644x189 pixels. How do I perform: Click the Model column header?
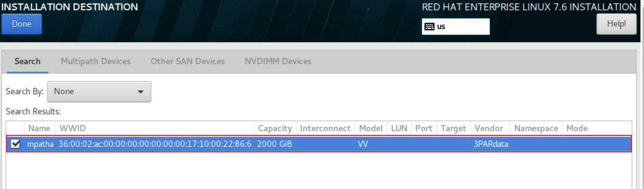pyautogui.click(x=371, y=128)
